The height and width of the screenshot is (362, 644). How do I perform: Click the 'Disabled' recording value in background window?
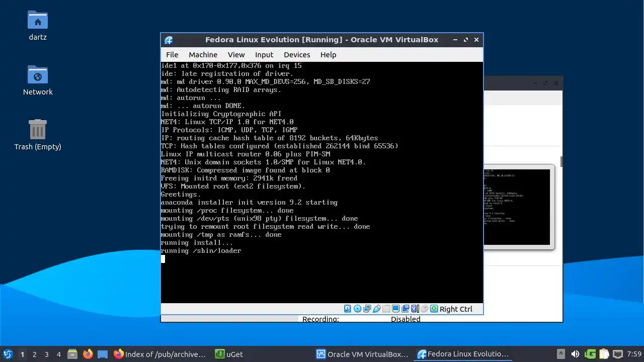click(x=406, y=319)
